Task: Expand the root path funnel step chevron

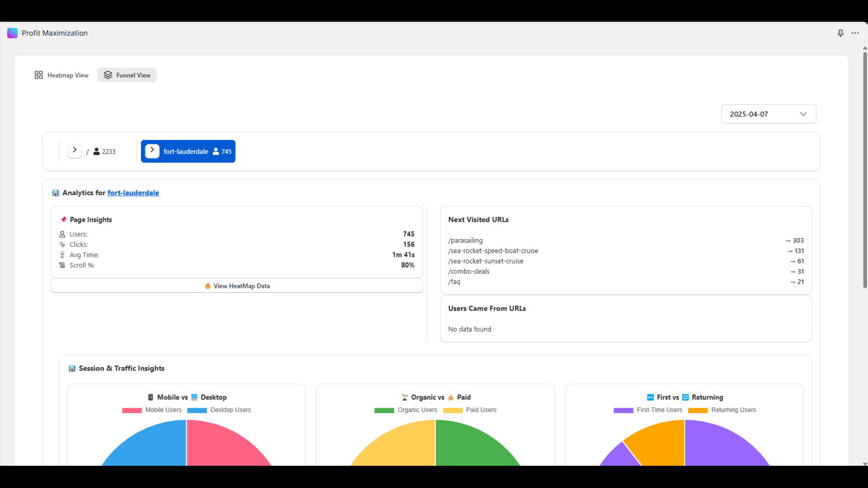Action: pyautogui.click(x=75, y=151)
